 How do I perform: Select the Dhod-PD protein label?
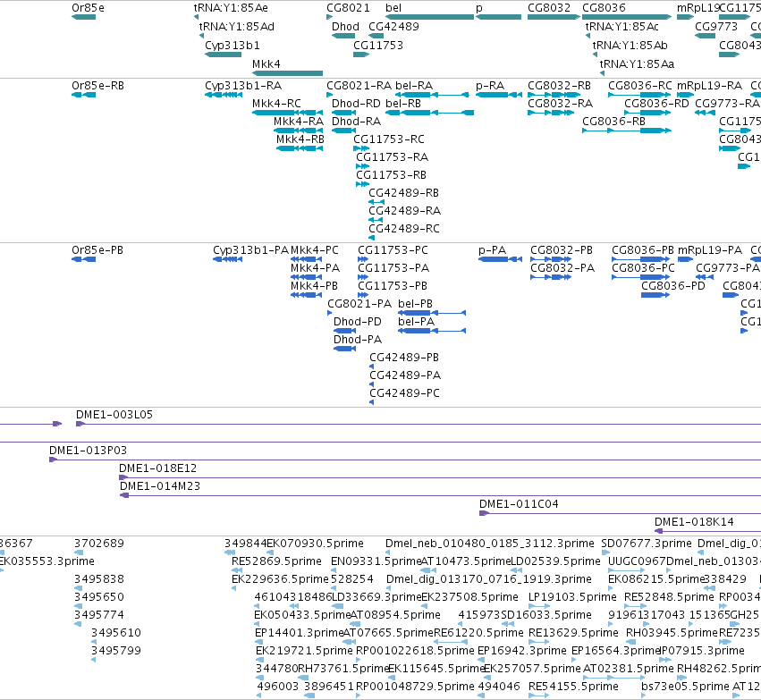click(358, 322)
